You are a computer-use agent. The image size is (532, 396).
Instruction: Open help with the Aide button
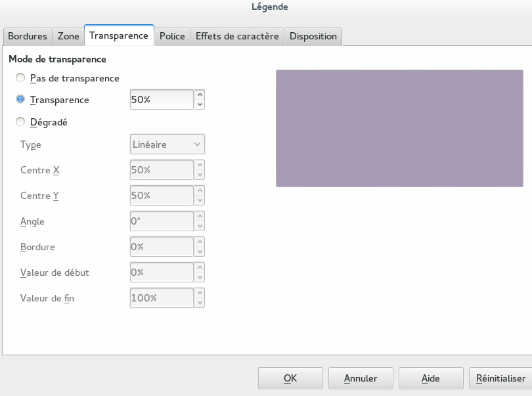coord(430,378)
